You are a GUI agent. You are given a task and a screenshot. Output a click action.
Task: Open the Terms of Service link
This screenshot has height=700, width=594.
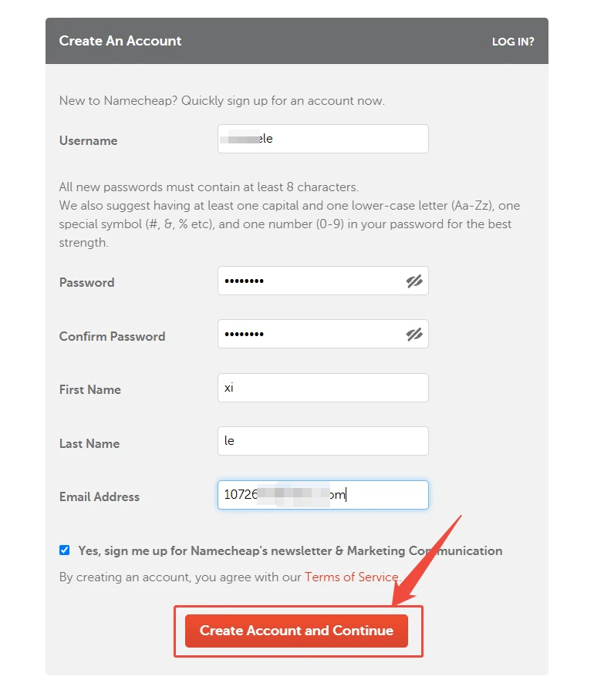click(x=352, y=577)
